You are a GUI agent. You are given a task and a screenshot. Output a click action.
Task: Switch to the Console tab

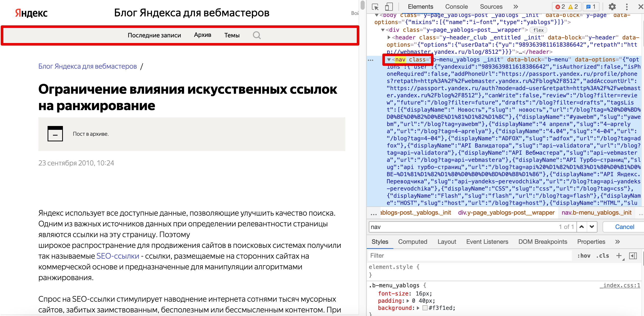click(457, 7)
